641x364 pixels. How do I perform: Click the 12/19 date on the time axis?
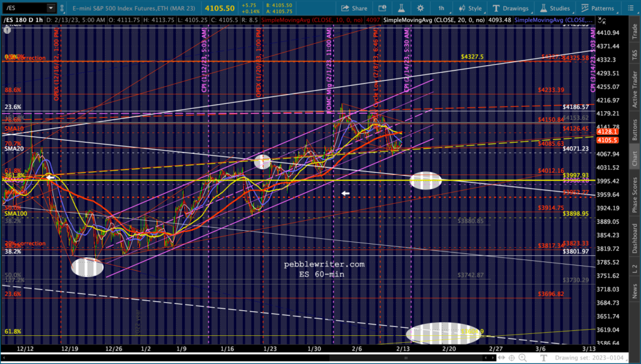[70, 349]
